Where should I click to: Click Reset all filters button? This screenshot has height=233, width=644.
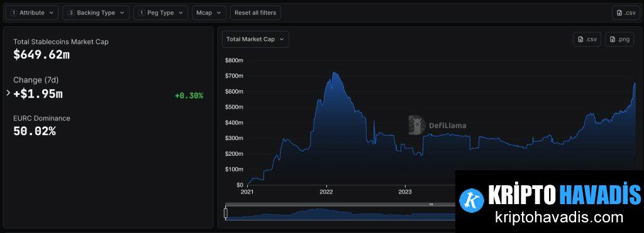click(255, 13)
